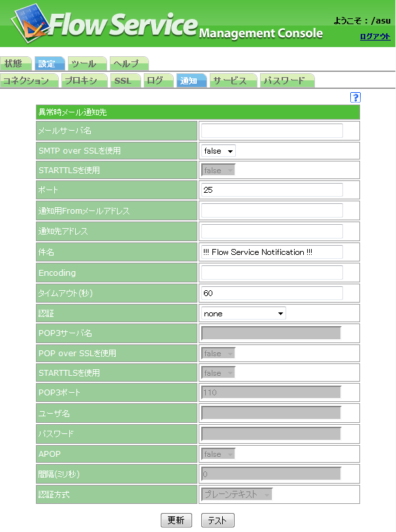Click the blue help question mark icon
Viewport: 396px width, 532px height.
pyautogui.click(x=355, y=97)
